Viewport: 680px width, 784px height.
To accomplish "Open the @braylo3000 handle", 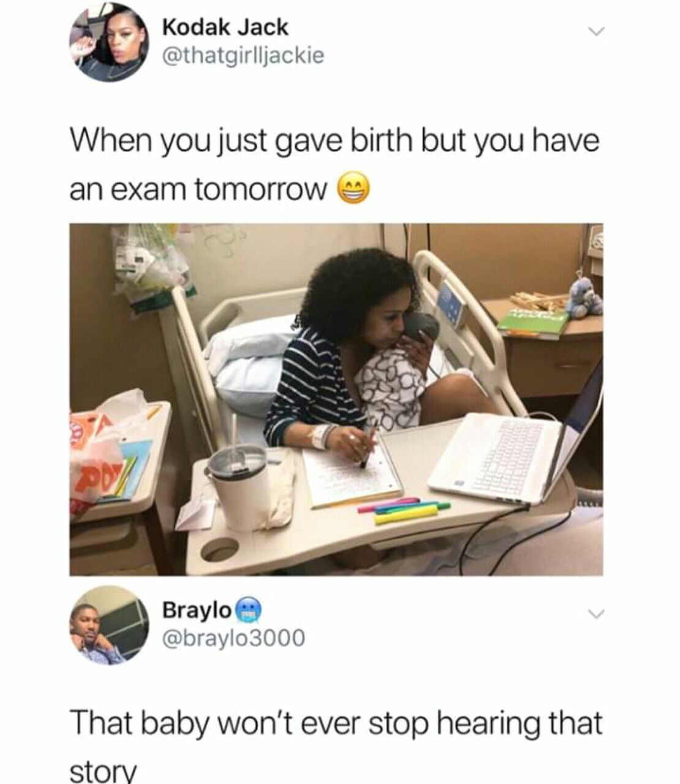I will 233,639.
